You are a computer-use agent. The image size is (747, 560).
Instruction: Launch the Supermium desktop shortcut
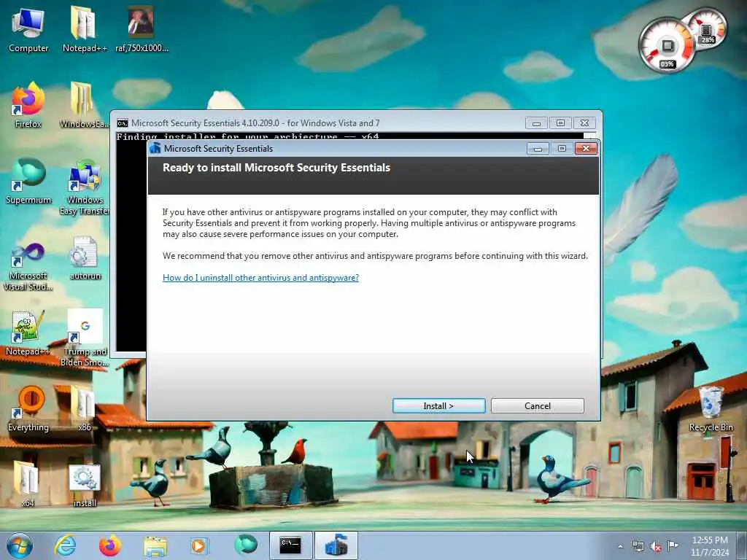point(28,181)
